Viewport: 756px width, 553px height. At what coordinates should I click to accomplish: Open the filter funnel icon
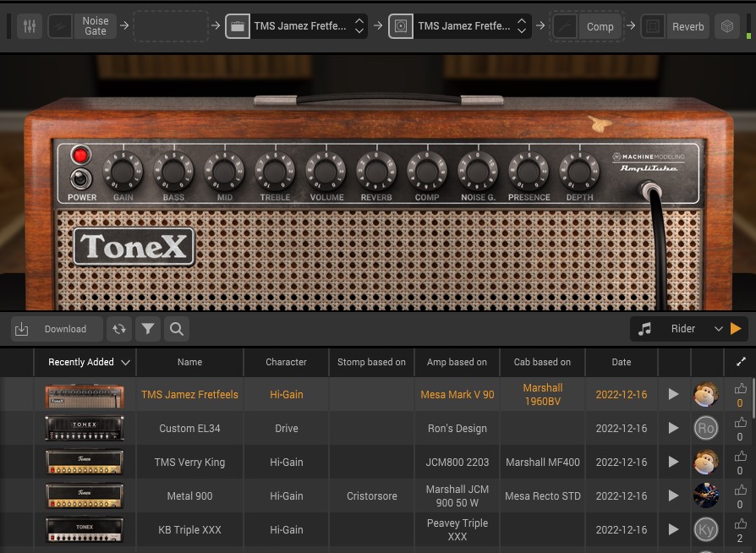[x=148, y=329]
